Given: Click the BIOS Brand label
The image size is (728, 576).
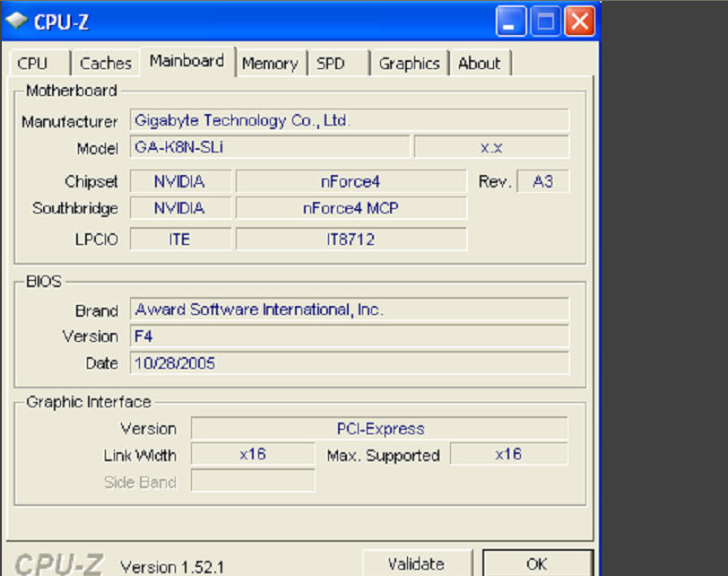Looking at the screenshot, I should (97, 310).
